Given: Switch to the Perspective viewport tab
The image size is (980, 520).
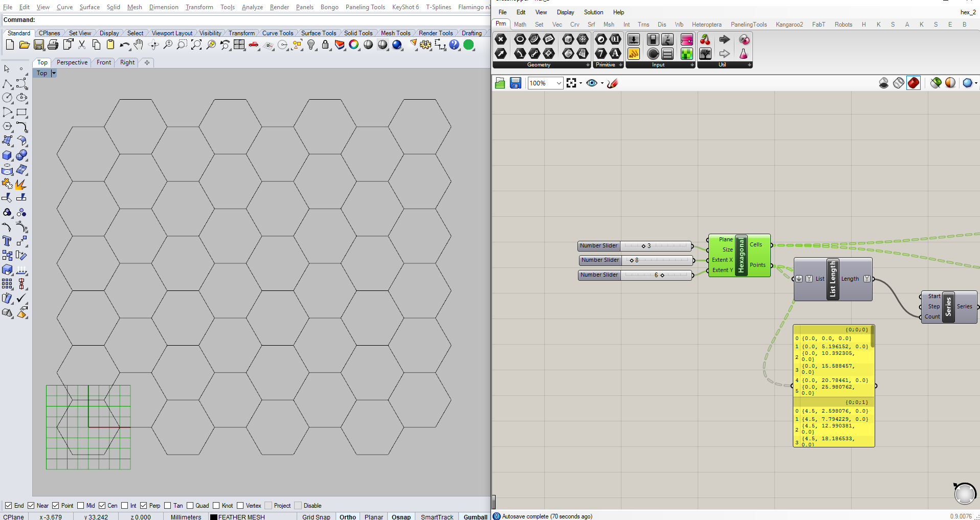Looking at the screenshot, I should pyautogui.click(x=72, y=62).
